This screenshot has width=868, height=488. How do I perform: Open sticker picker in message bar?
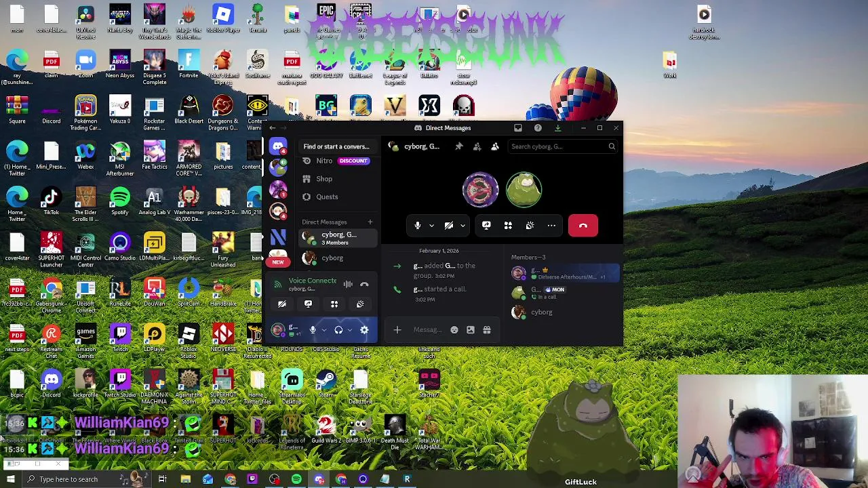point(471,330)
